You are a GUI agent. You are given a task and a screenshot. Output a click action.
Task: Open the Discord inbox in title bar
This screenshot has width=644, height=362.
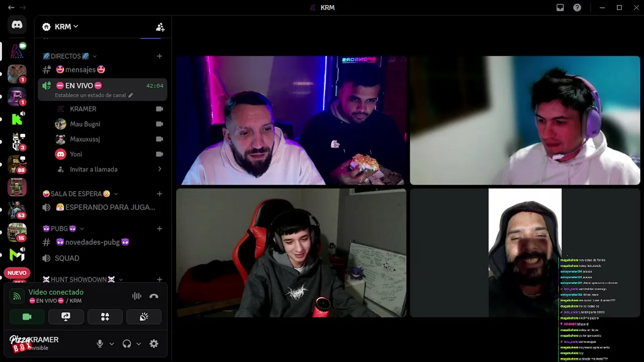coord(560,8)
